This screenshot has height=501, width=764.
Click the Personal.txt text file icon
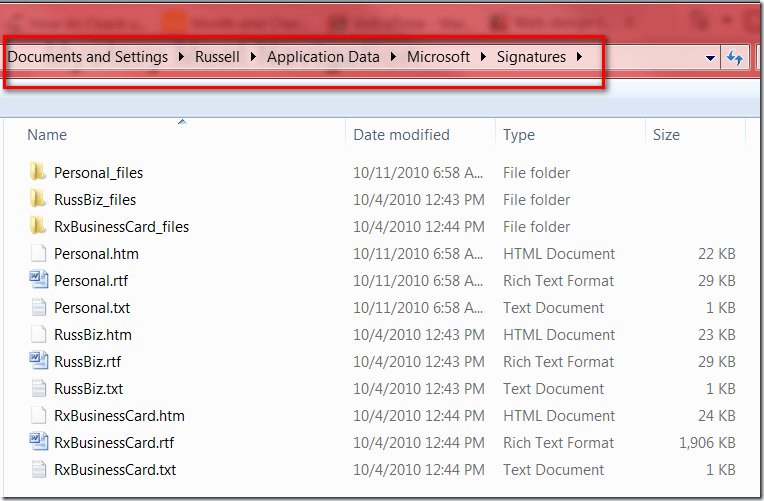(38, 308)
